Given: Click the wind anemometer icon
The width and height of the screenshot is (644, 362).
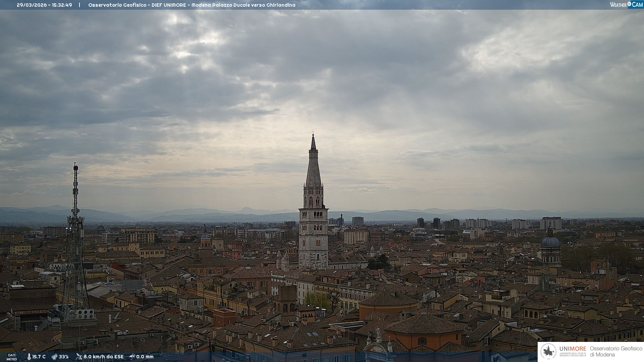Looking at the screenshot, I should [79, 357].
